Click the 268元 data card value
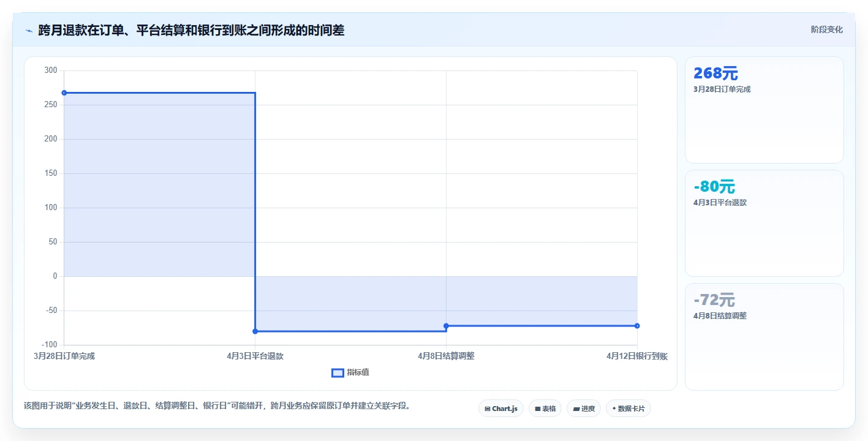The width and height of the screenshot is (868, 441). [715, 73]
